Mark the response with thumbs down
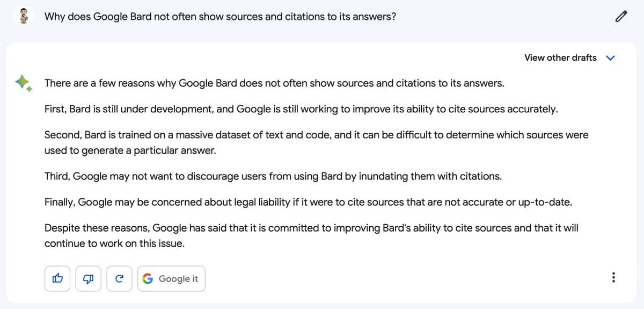 coord(89,278)
